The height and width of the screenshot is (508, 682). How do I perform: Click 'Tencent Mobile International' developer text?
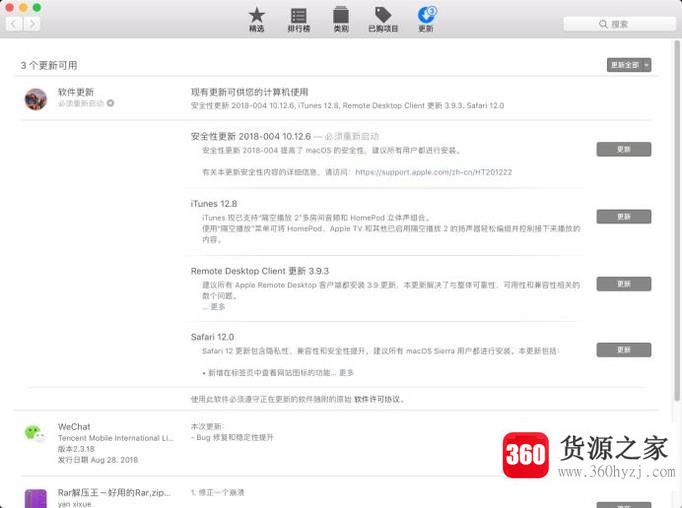(116, 438)
